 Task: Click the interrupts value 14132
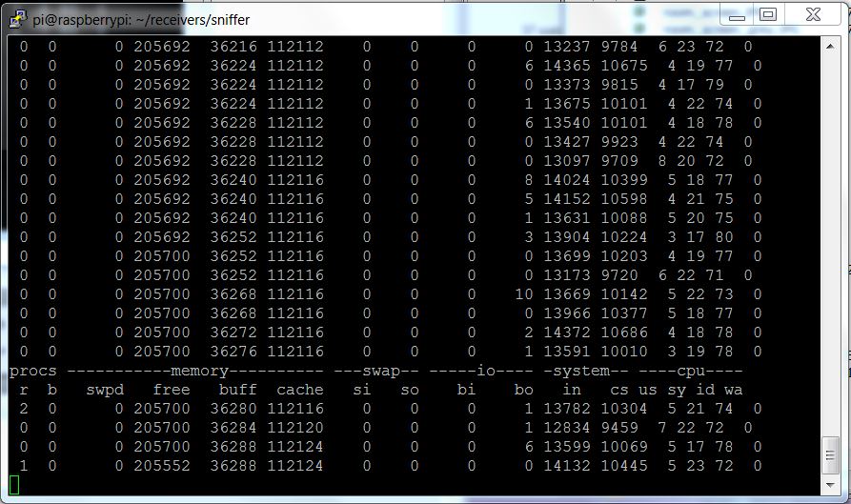567,466
